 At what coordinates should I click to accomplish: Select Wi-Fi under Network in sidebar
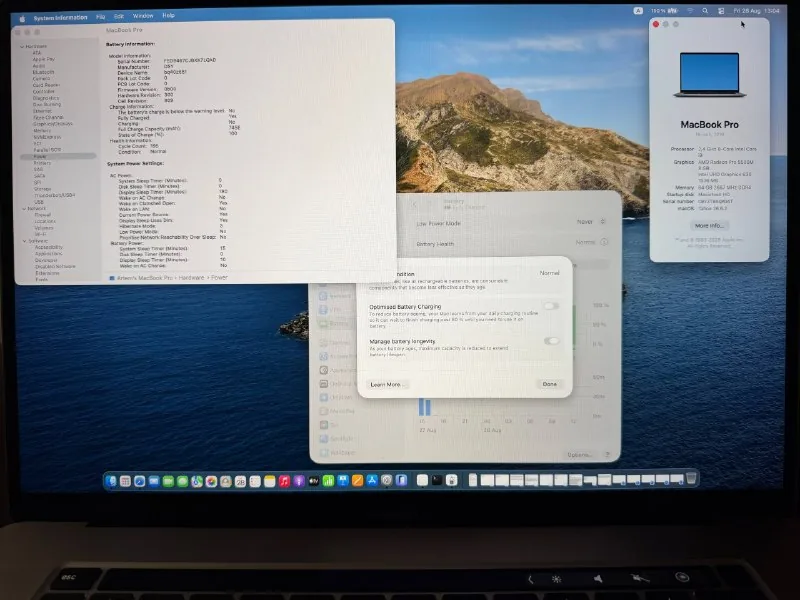click(x=40, y=234)
